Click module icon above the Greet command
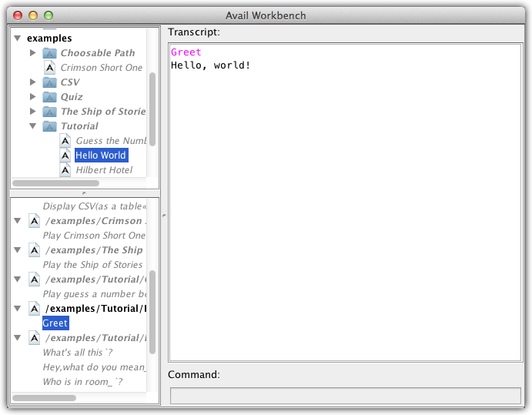This screenshot has height=415, width=532. 35,309
